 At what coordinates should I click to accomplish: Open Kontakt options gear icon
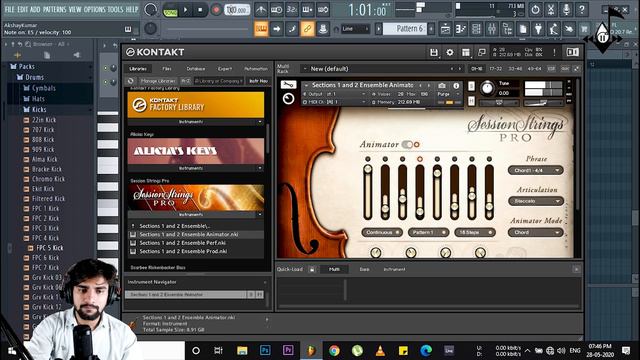point(450,52)
